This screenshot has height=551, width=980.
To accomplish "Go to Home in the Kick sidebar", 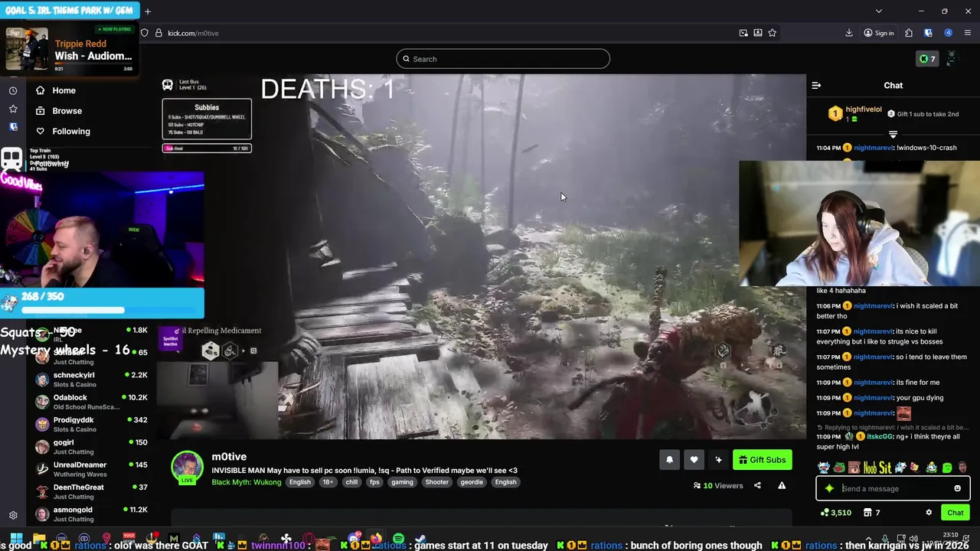I will [x=64, y=90].
